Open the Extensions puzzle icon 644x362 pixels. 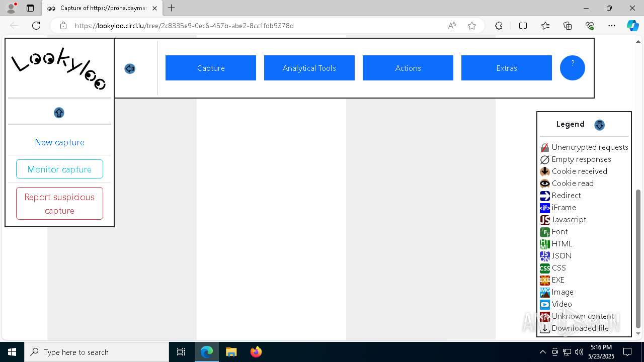tap(499, 26)
